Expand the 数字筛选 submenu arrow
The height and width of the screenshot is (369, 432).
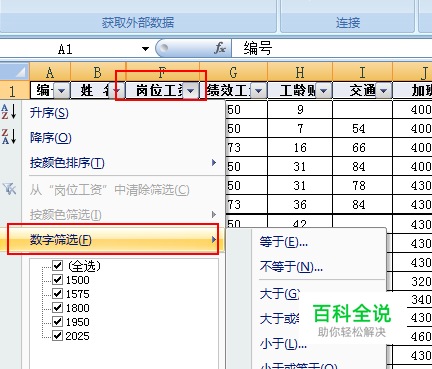(x=214, y=239)
